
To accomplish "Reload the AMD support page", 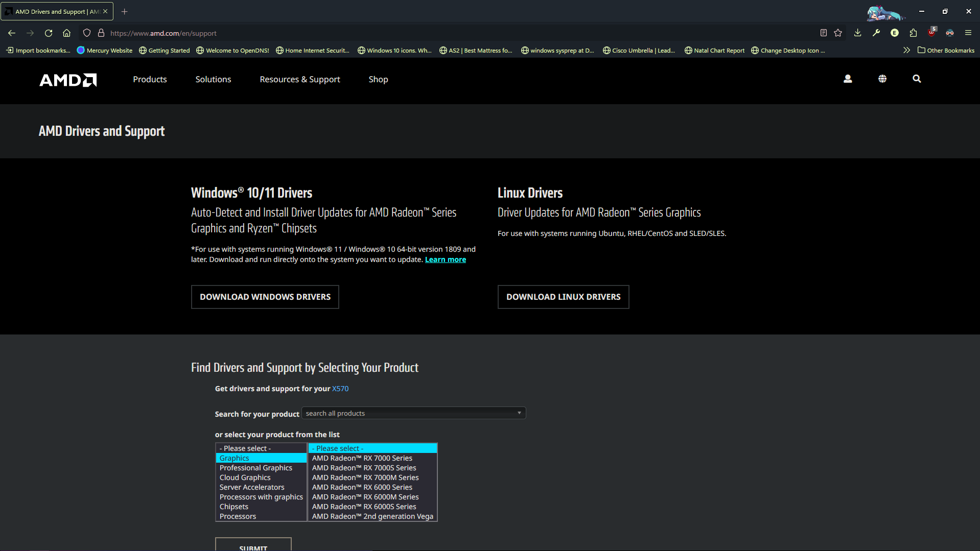I will (49, 33).
